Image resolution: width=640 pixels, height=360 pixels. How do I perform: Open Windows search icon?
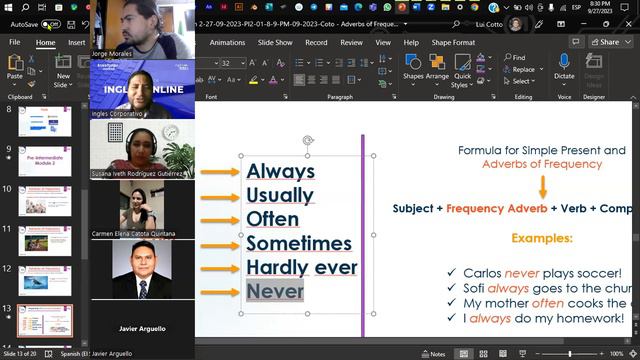[25, 7]
